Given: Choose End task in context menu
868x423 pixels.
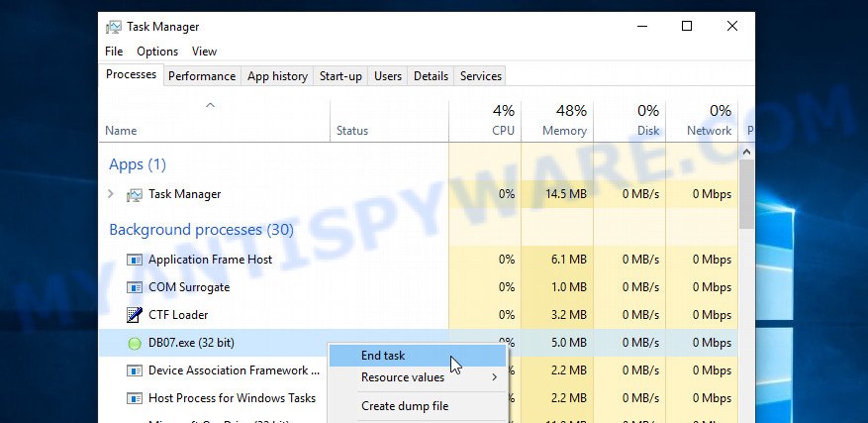Looking at the screenshot, I should click(418, 356).
